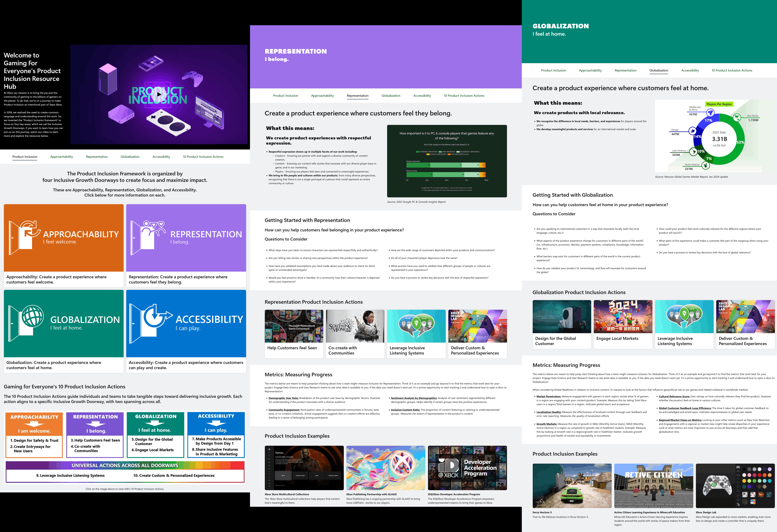Click the "Market Penetration:" underlined text

[x=549, y=397]
